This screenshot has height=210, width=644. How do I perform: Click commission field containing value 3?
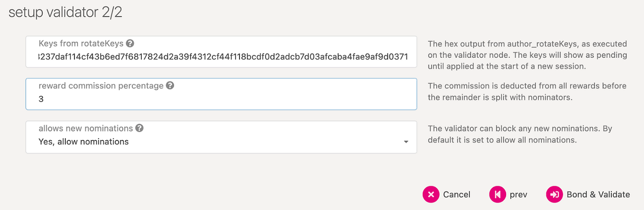221,94
